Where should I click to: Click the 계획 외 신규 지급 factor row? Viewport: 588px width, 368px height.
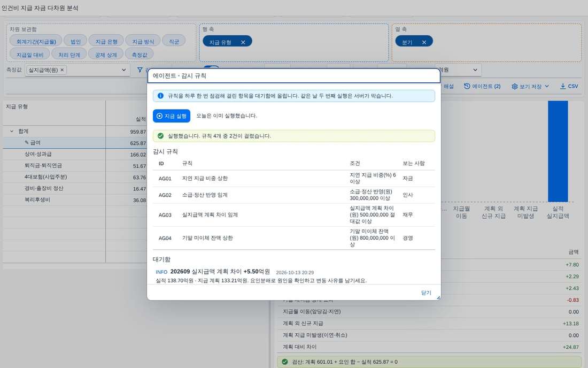click(430, 324)
